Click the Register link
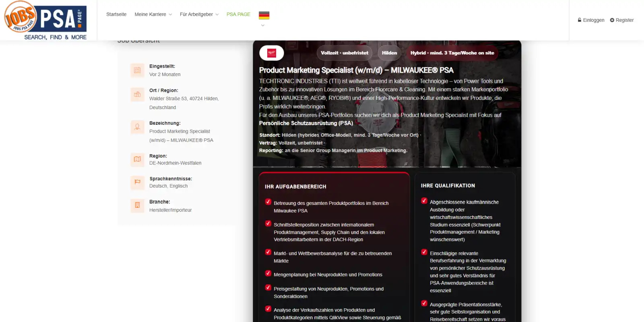The width and height of the screenshot is (644, 322). tap(622, 20)
